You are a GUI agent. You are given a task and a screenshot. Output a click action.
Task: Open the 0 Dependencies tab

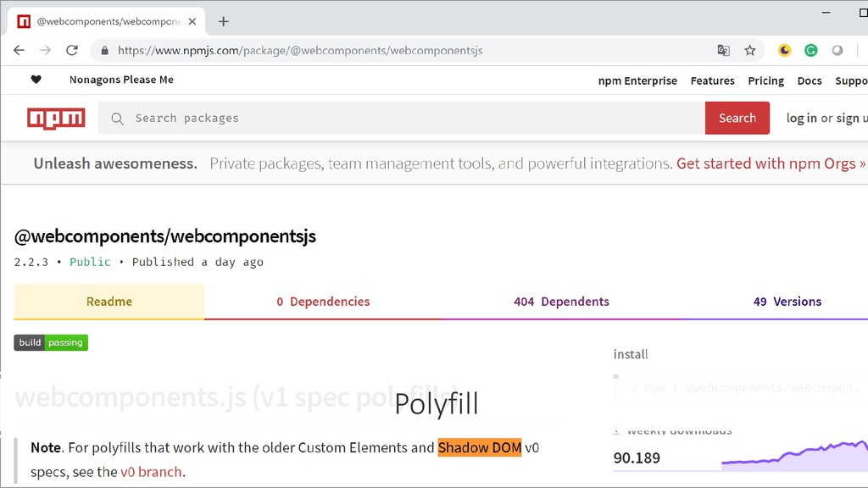click(323, 302)
